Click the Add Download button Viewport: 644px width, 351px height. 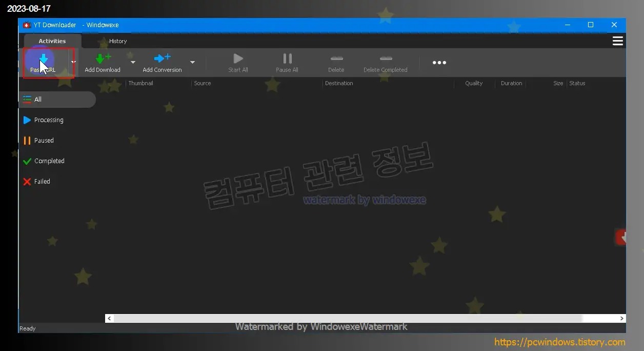click(103, 63)
